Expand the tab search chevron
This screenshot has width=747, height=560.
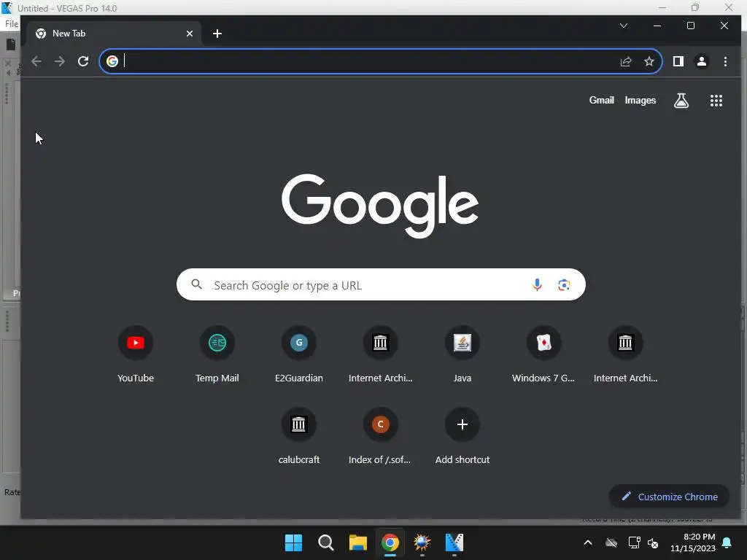(624, 26)
